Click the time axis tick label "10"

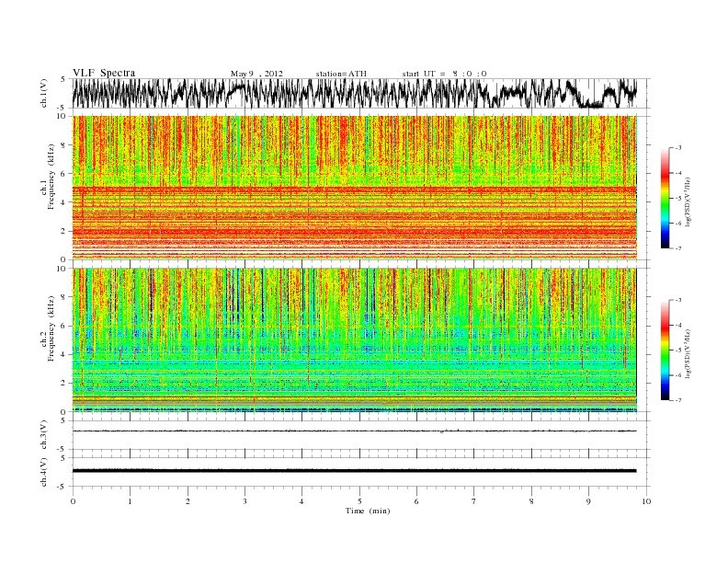coord(646,501)
